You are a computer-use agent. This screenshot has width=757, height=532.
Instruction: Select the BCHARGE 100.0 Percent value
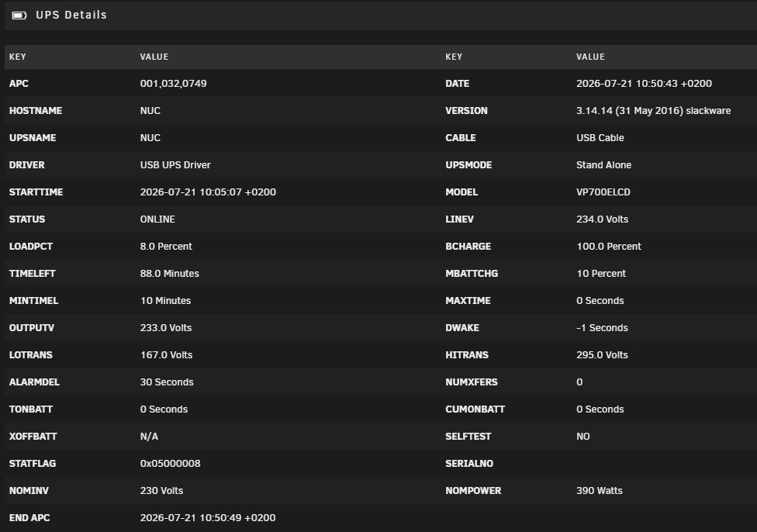[609, 246]
